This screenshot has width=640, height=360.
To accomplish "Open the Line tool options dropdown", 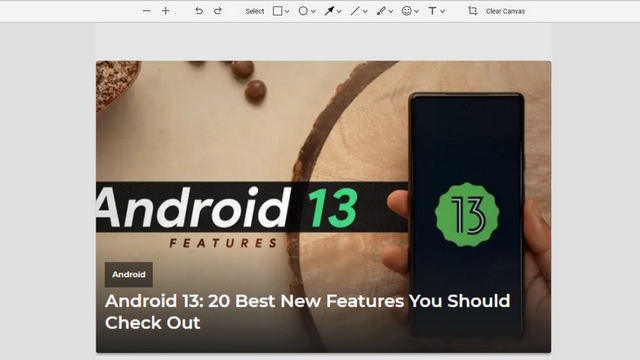I will click(x=365, y=11).
